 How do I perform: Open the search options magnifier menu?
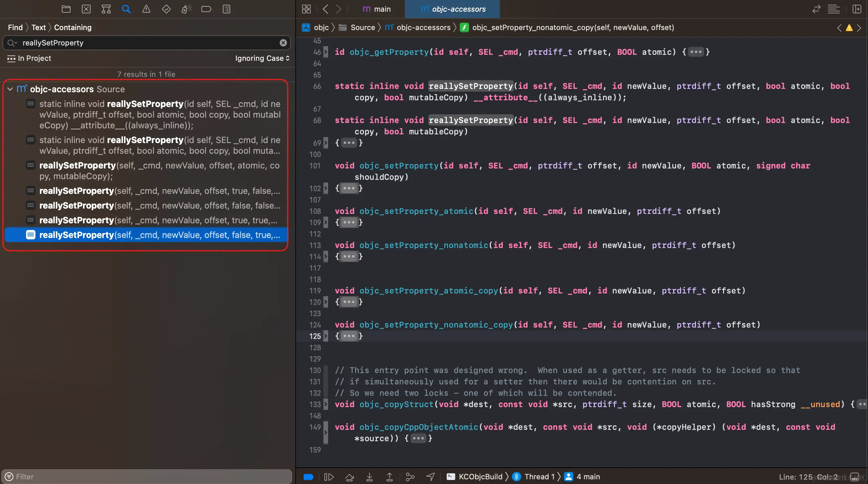pyautogui.click(x=12, y=43)
